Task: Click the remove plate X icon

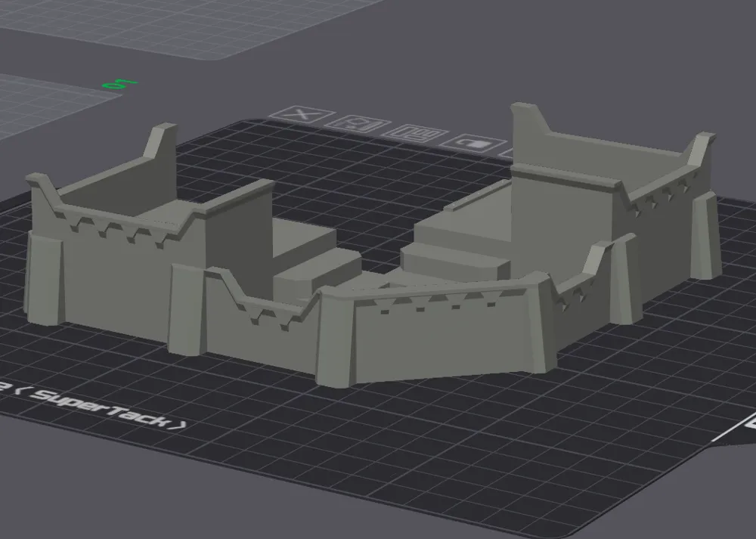Action: click(x=302, y=115)
